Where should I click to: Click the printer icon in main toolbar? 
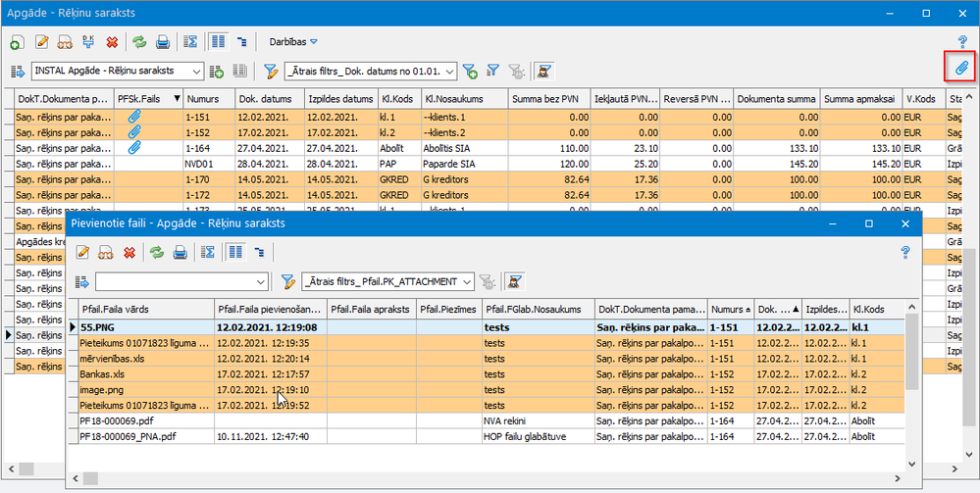(x=163, y=42)
